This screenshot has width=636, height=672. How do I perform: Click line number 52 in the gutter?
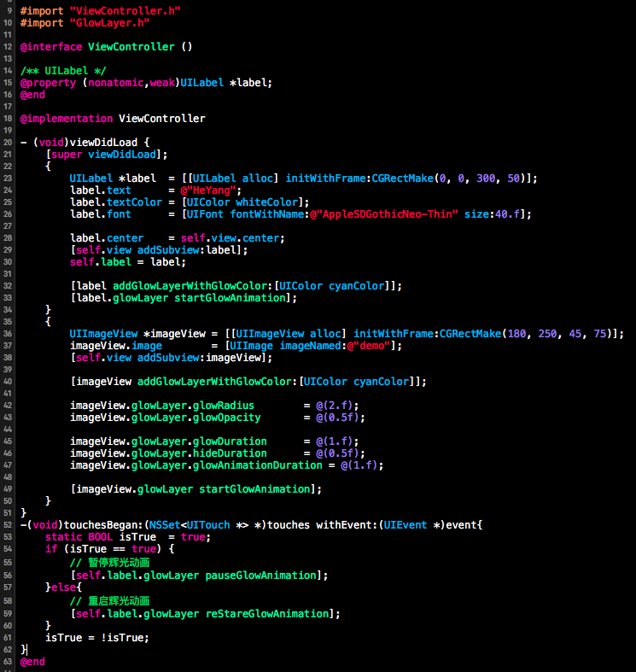pyautogui.click(x=8, y=525)
